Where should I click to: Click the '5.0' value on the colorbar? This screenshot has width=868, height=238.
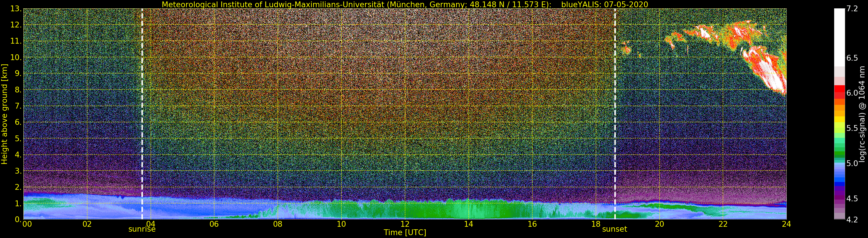coord(852,163)
